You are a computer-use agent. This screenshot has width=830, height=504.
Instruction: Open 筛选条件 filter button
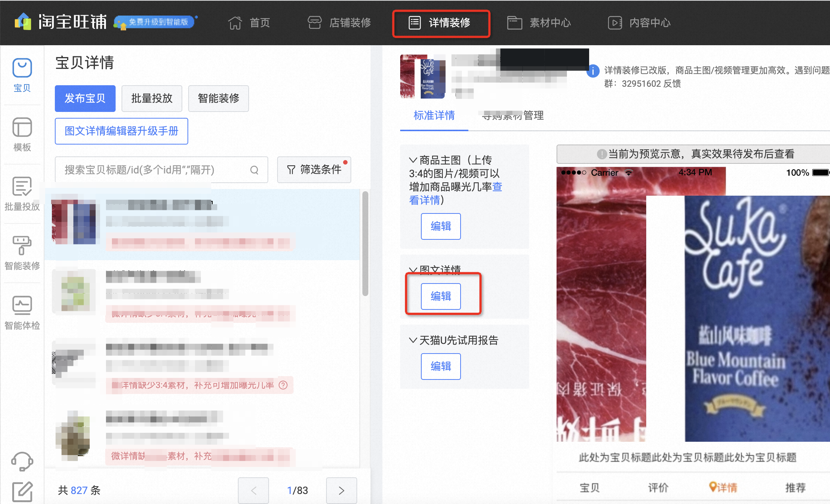tap(314, 170)
